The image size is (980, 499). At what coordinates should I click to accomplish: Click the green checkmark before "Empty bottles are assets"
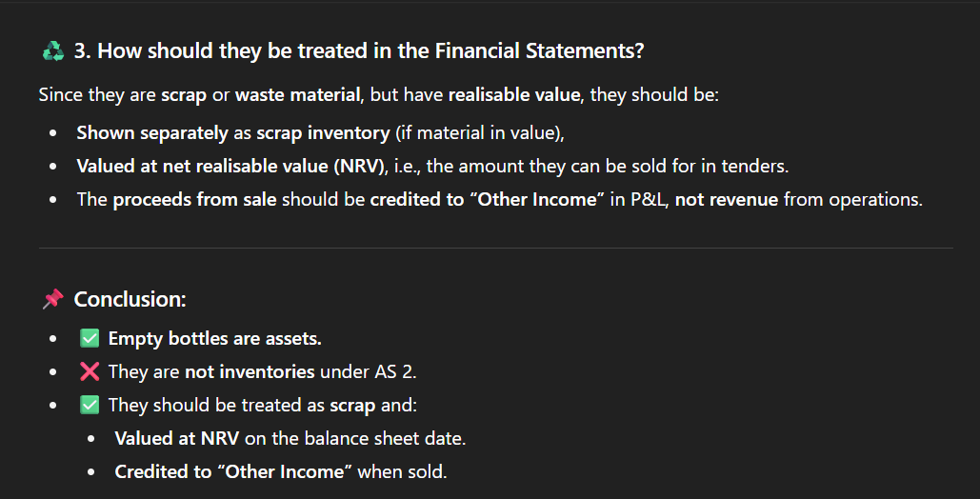[x=90, y=338]
